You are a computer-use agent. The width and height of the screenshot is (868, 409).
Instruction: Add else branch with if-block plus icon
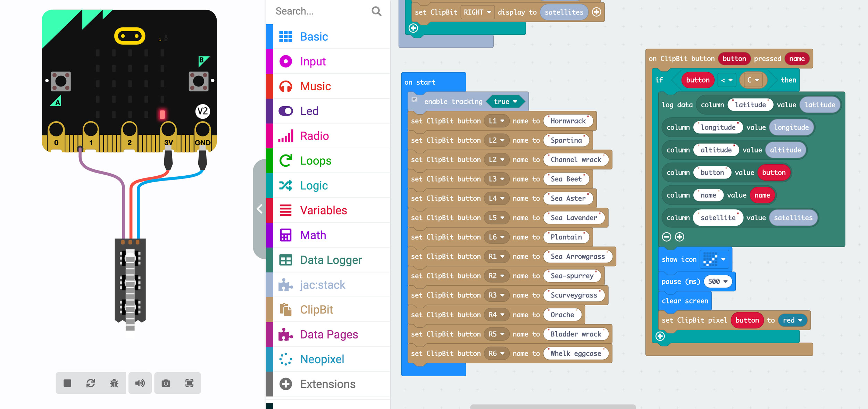(x=660, y=336)
